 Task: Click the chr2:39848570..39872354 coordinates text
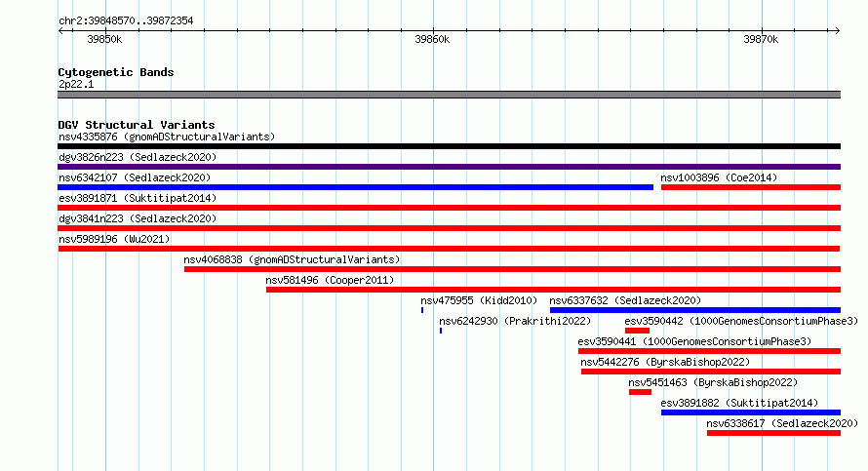point(126,21)
